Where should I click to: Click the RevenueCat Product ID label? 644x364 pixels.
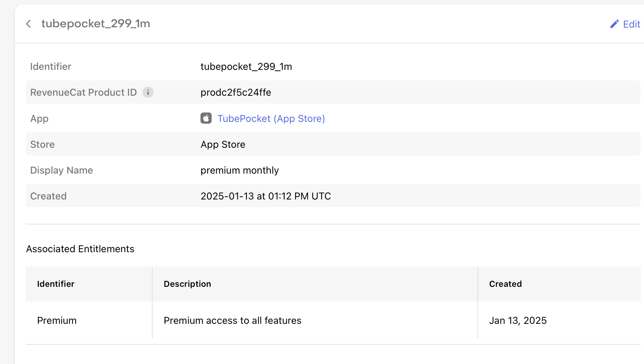tap(83, 92)
